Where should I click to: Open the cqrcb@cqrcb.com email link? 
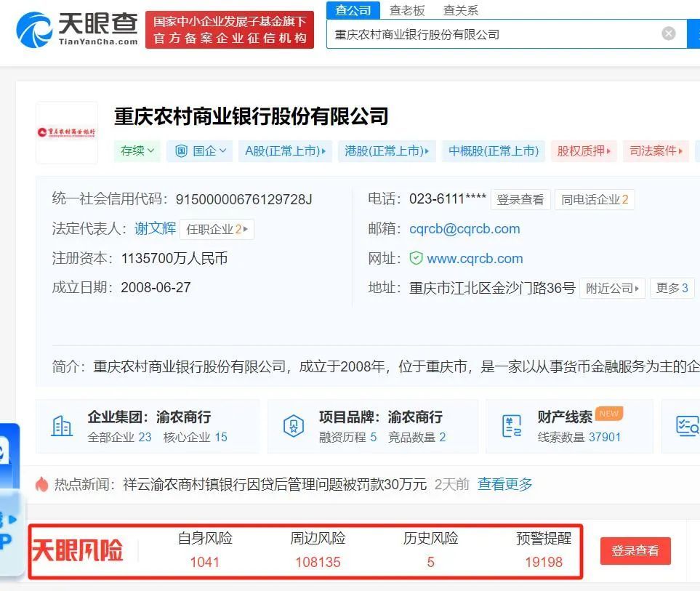(x=464, y=228)
